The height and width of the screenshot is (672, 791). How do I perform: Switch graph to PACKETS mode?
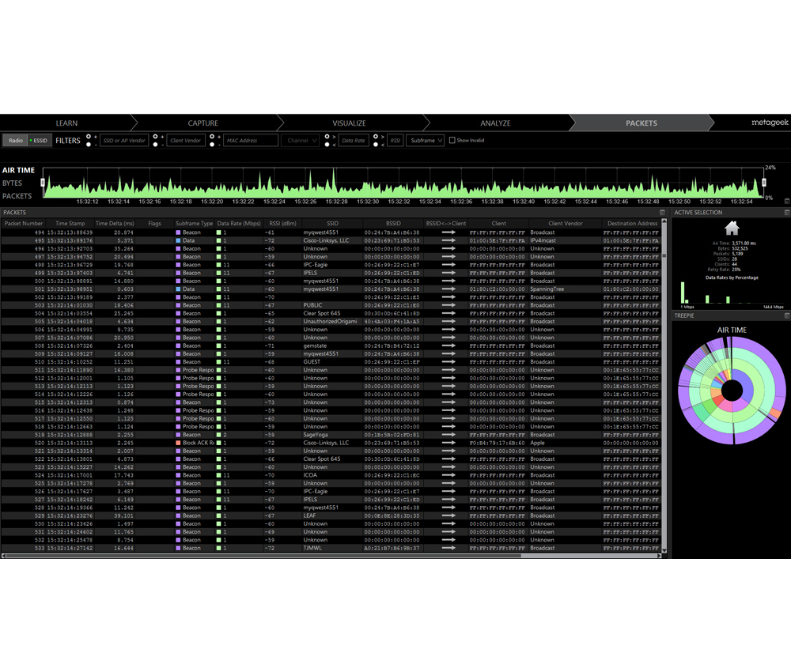coord(17,196)
